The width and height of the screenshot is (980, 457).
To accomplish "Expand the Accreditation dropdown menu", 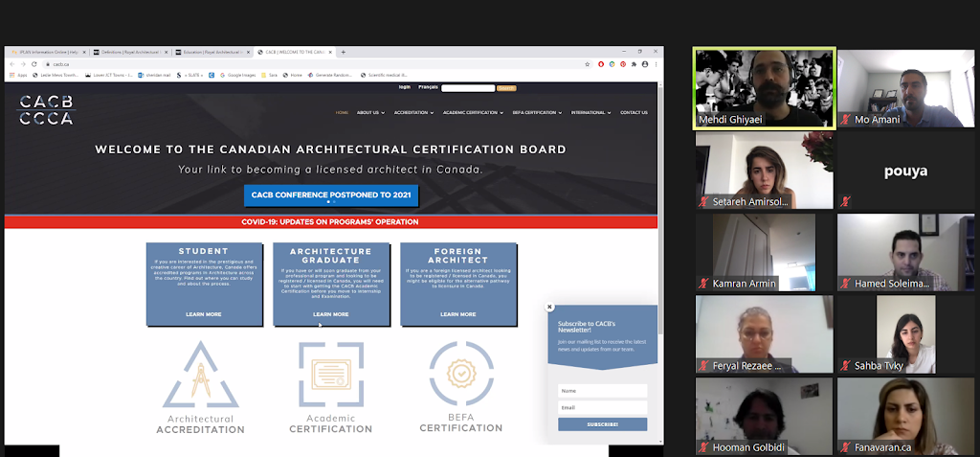I will [413, 113].
